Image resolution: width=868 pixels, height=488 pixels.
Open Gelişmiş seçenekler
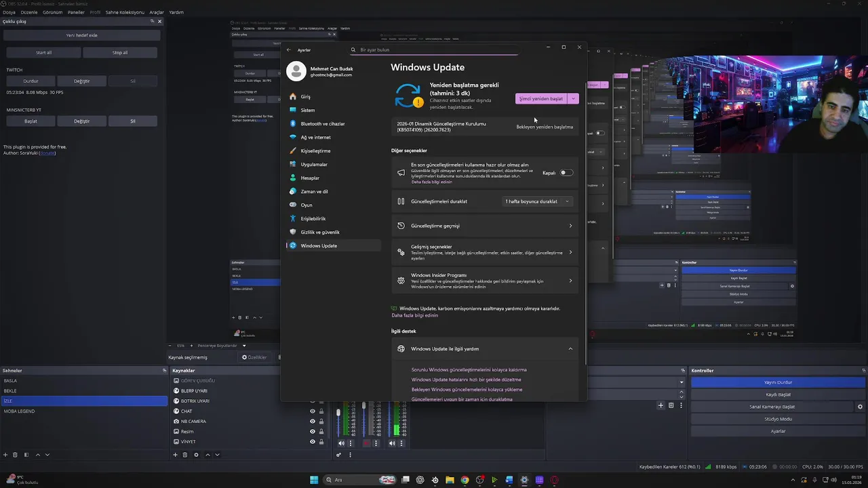click(x=485, y=252)
